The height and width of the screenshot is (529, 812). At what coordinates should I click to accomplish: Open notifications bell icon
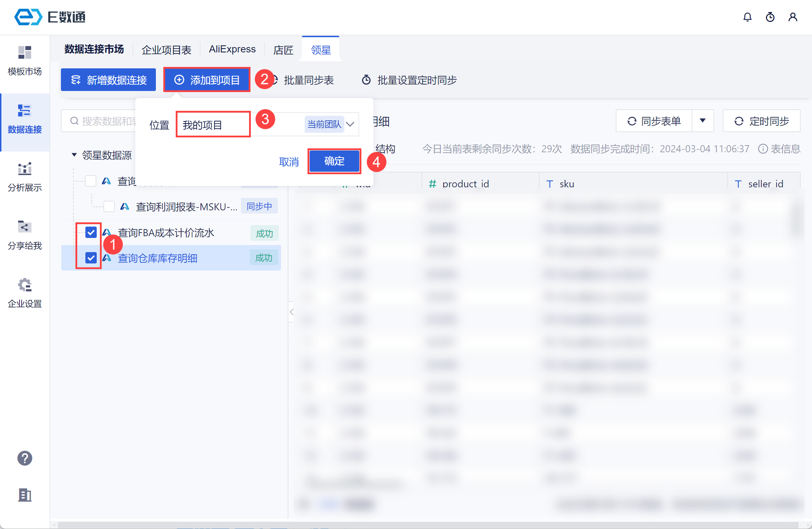click(747, 17)
